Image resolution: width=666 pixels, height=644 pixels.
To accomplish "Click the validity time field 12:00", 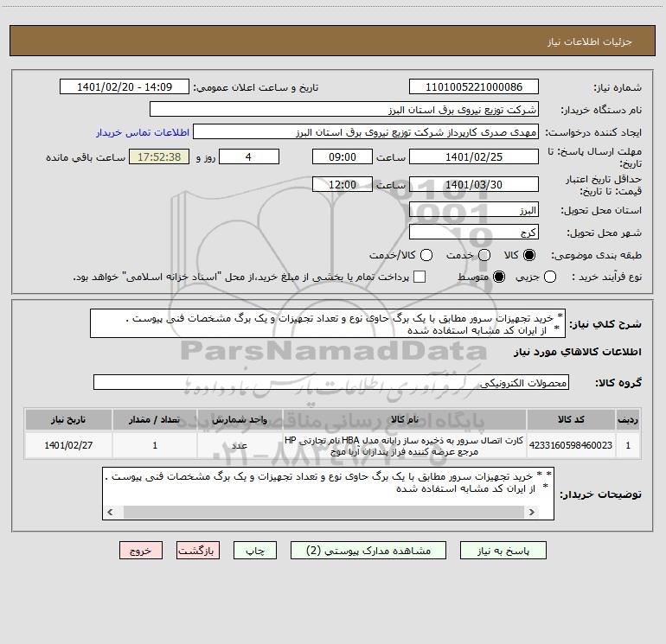I will click(343, 184).
